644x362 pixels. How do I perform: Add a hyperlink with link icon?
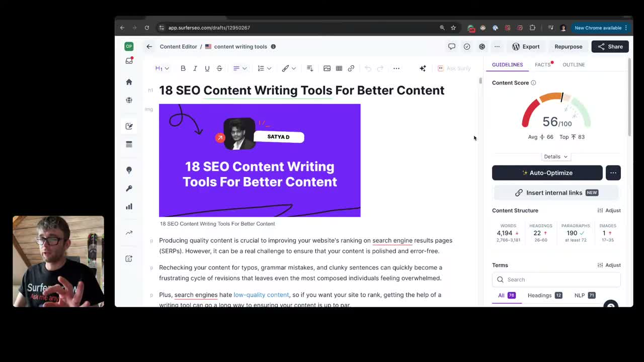351,68
